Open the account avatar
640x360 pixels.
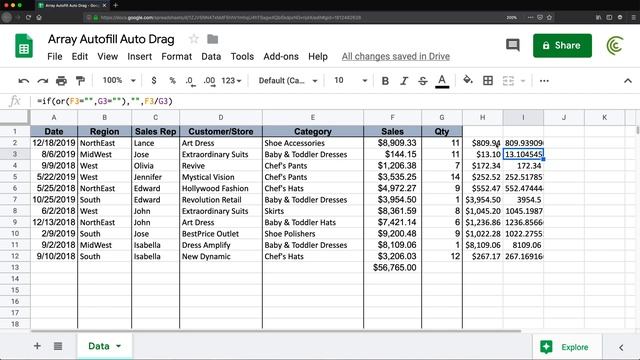(x=615, y=45)
